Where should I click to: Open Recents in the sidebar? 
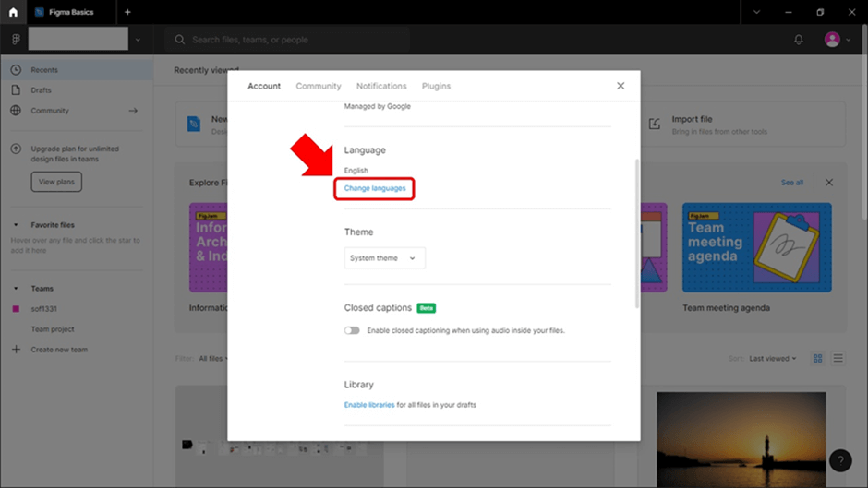[x=77, y=70]
